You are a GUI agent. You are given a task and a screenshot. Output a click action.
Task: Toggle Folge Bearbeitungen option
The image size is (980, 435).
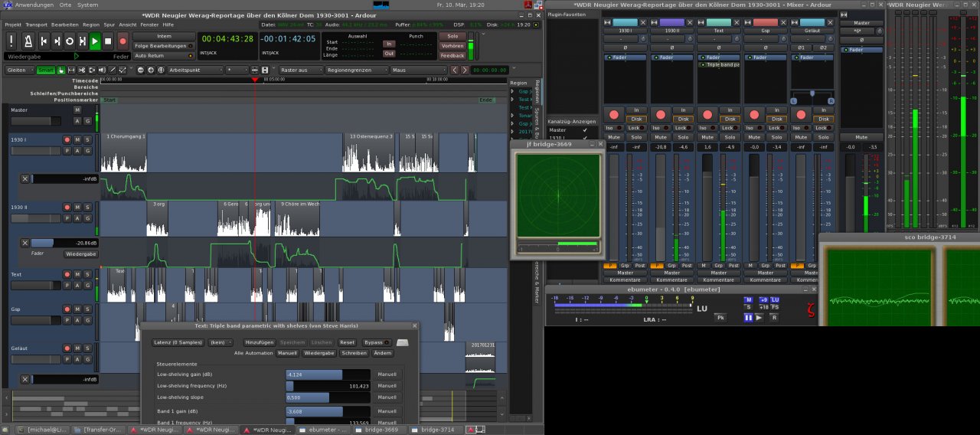(164, 46)
